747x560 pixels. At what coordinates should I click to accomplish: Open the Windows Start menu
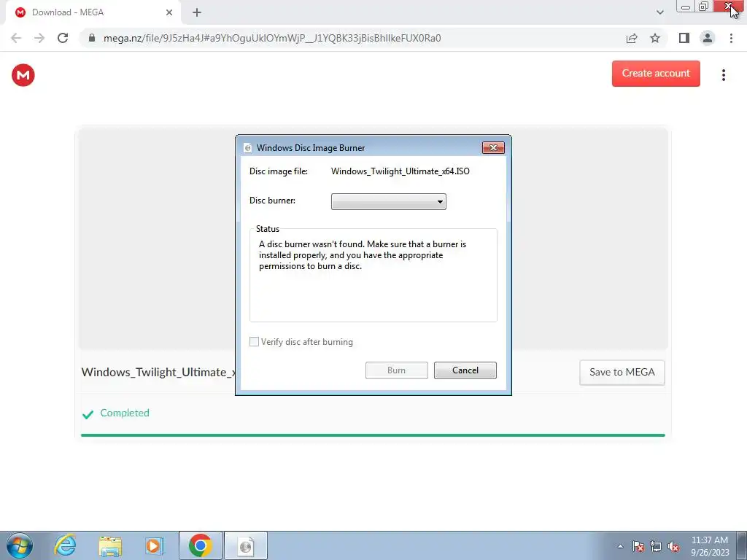[20, 545]
